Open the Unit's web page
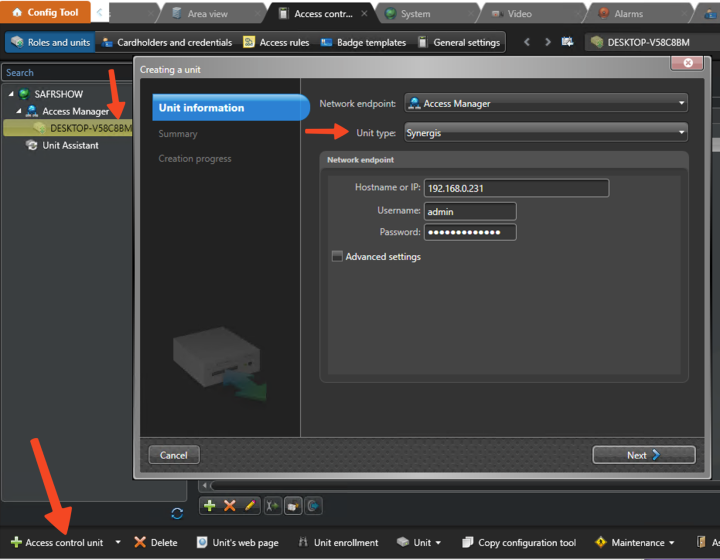This screenshot has width=720, height=560. [237, 543]
